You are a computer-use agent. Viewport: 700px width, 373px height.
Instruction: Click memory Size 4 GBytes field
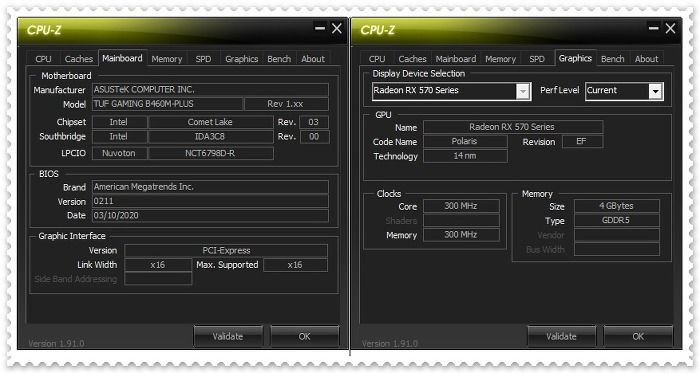pyautogui.click(x=617, y=206)
